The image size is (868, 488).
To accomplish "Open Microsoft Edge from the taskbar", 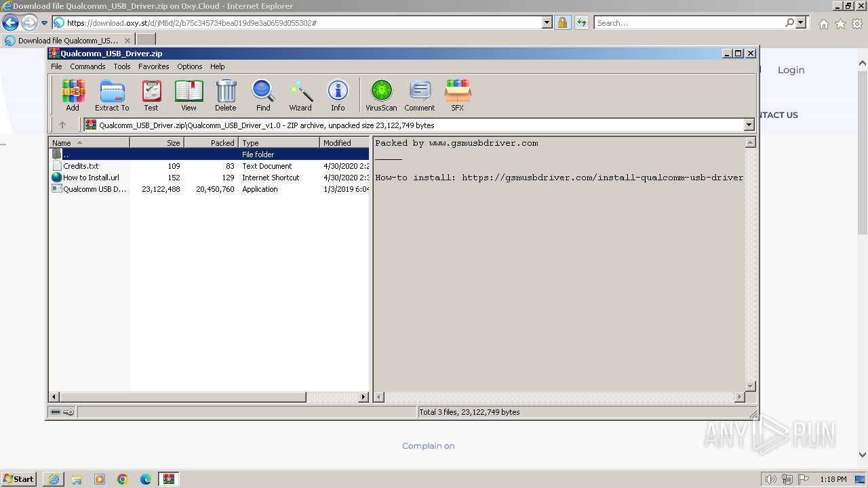I will (146, 479).
